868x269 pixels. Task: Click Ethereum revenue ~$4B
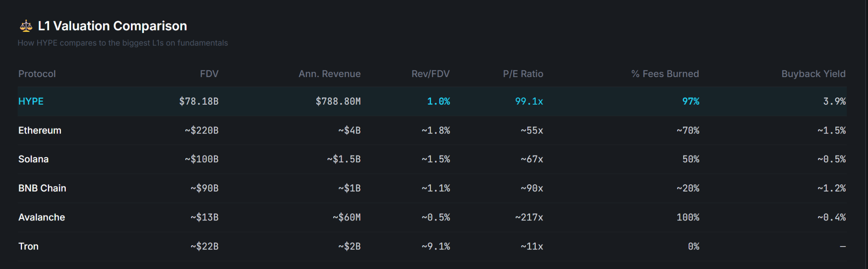tap(350, 130)
